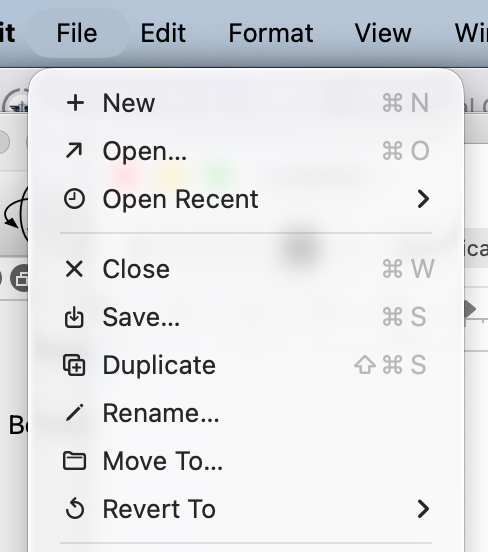Expand the Open Recent submenu chevron
The image size is (488, 552).
(423, 199)
